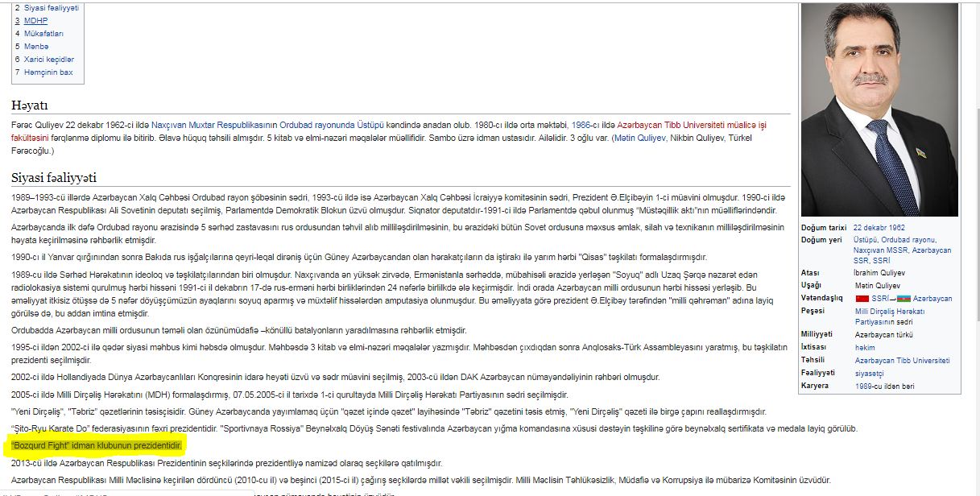Click Mətin Quliyev text in Uşağı row

[879, 285]
